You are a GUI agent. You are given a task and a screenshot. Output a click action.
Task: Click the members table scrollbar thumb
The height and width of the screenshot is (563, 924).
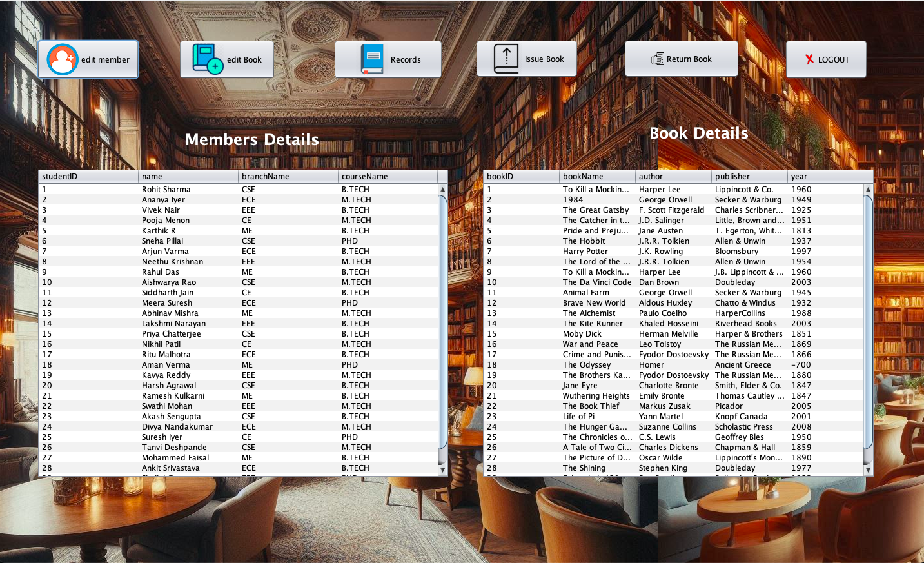pyautogui.click(x=443, y=322)
